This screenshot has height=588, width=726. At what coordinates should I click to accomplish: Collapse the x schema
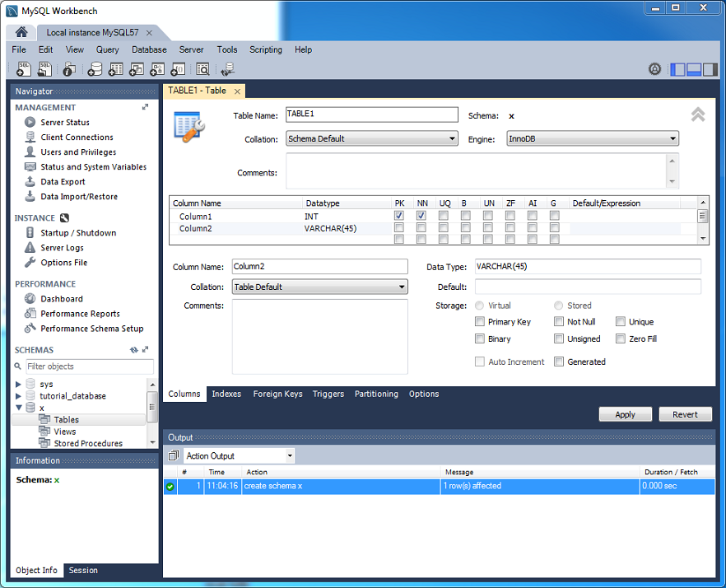(x=18, y=408)
